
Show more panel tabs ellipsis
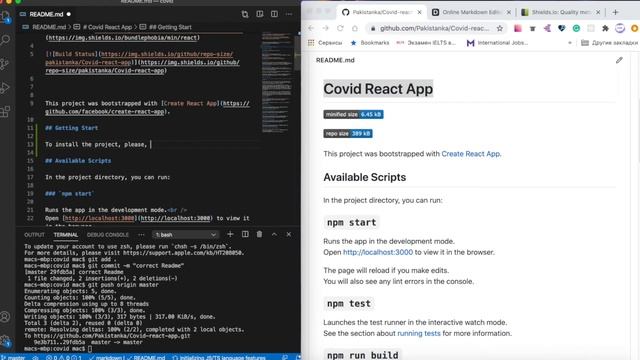pos(141,235)
